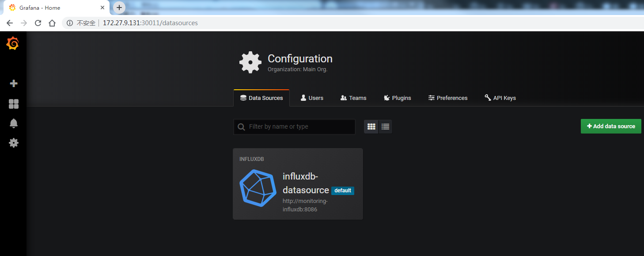Open the Preferences tab
This screenshot has height=256, width=644.
point(448,98)
